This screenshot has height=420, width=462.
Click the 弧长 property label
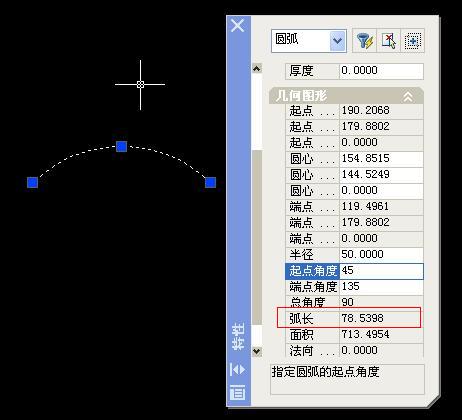click(x=301, y=318)
